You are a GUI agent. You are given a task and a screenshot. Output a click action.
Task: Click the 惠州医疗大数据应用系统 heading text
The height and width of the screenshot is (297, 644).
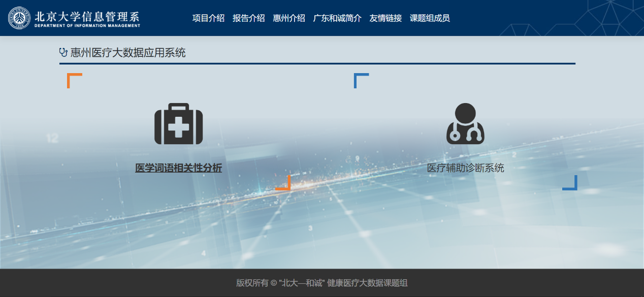tap(128, 52)
